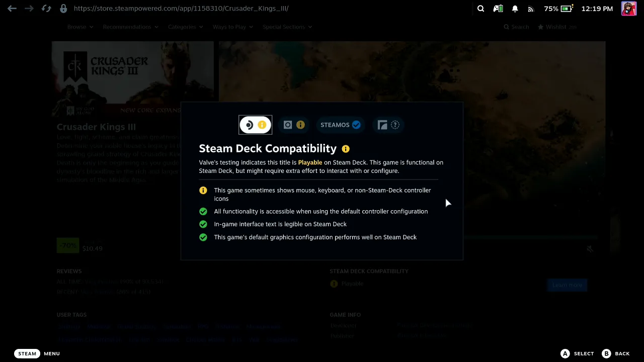Open the Categories dropdown

[x=185, y=27]
